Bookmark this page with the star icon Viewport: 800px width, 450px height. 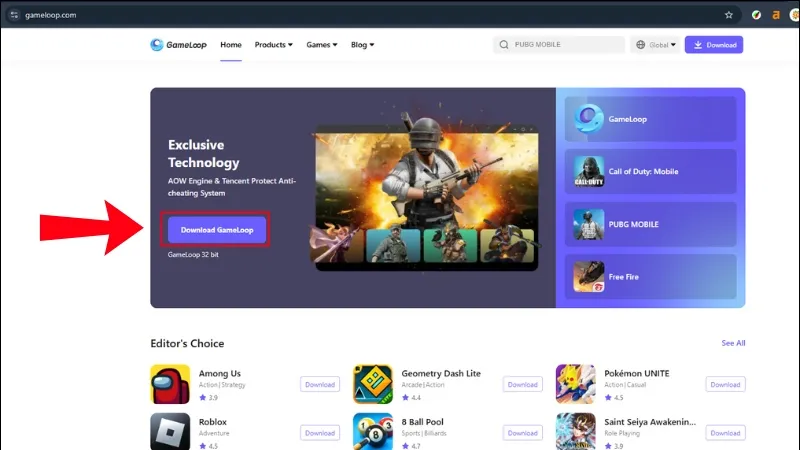tap(729, 15)
